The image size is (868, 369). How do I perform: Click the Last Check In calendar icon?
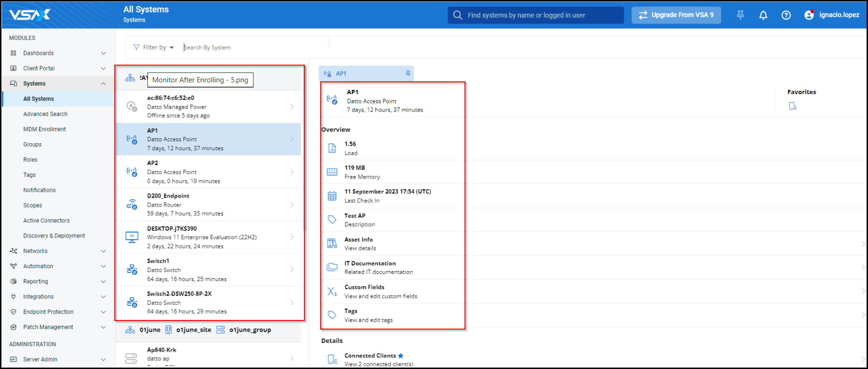point(332,196)
